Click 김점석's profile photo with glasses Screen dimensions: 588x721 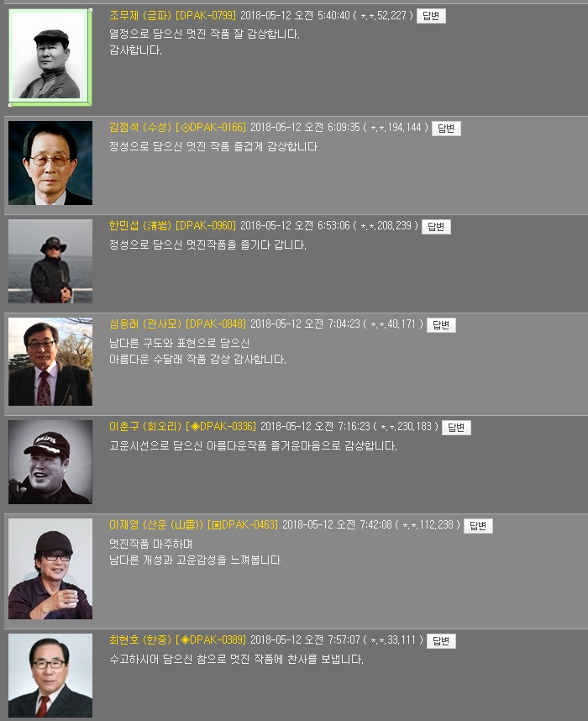50,163
